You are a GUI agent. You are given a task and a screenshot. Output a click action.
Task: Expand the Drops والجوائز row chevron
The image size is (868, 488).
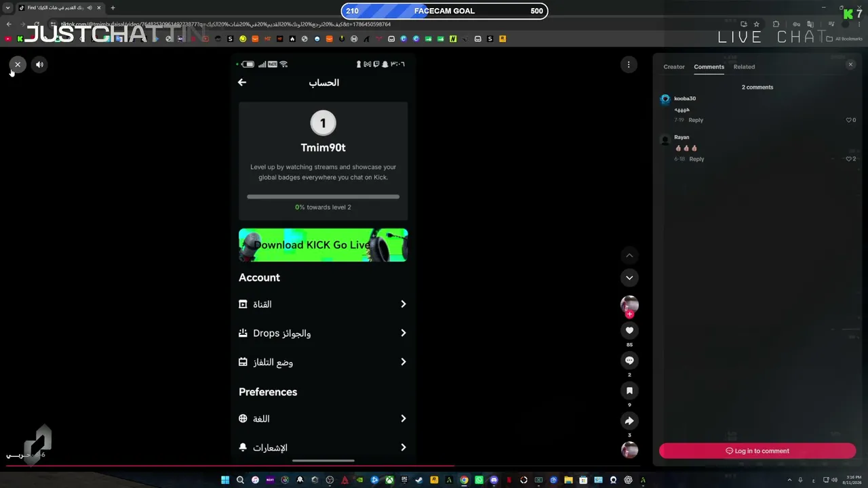403,333
